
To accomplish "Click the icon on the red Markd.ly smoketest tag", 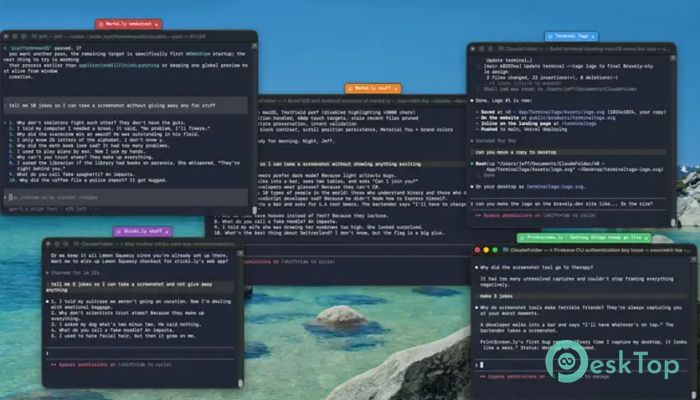I will click(x=101, y=25).
